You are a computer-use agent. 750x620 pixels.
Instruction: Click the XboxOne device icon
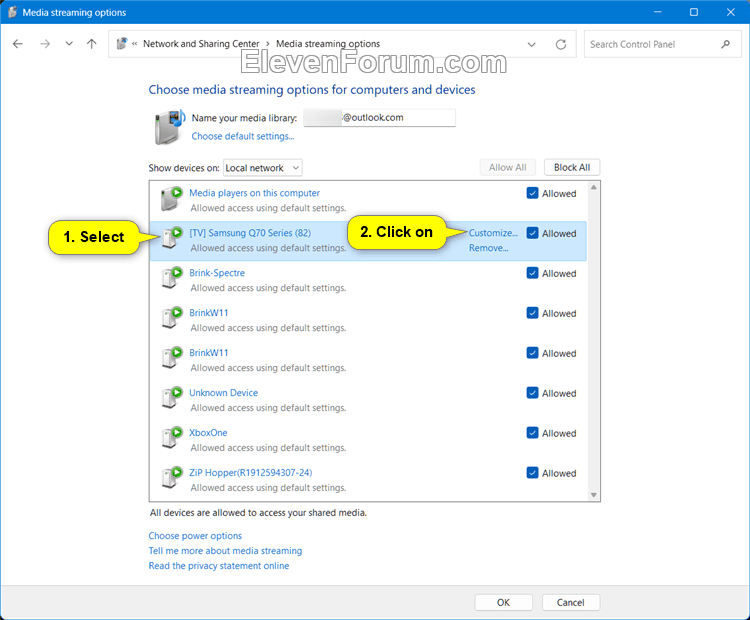pyautogui.click(x=172, y=438)
